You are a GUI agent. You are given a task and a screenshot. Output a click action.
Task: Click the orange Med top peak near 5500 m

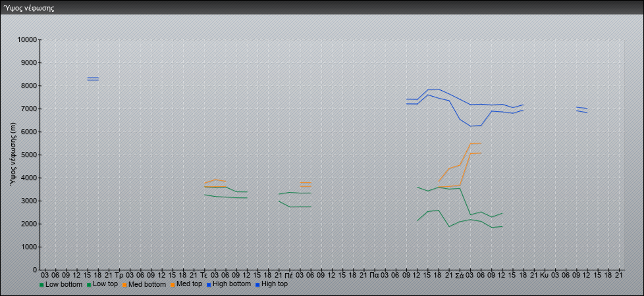[475, 143]
